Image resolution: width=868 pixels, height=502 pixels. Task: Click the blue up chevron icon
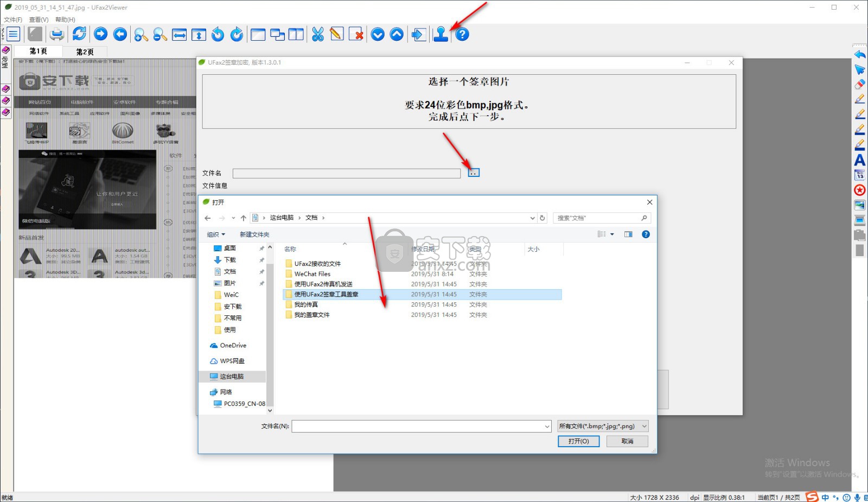[397, 34]
